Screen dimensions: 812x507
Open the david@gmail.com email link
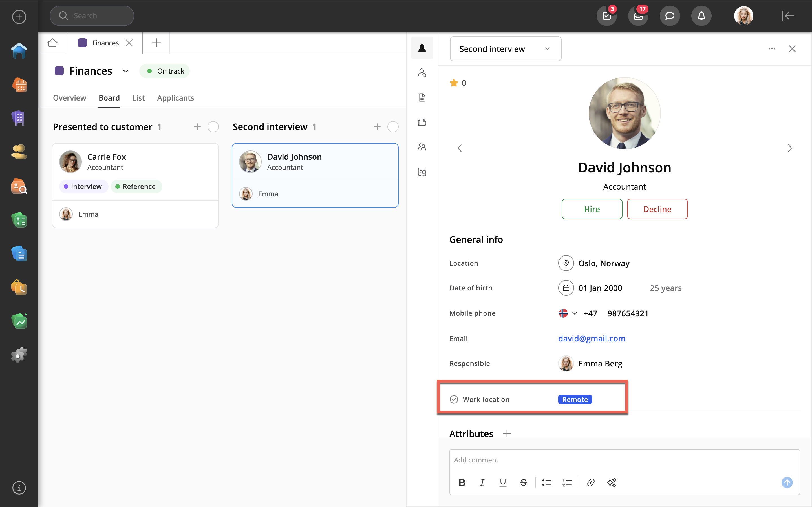(x=592, y=338)
